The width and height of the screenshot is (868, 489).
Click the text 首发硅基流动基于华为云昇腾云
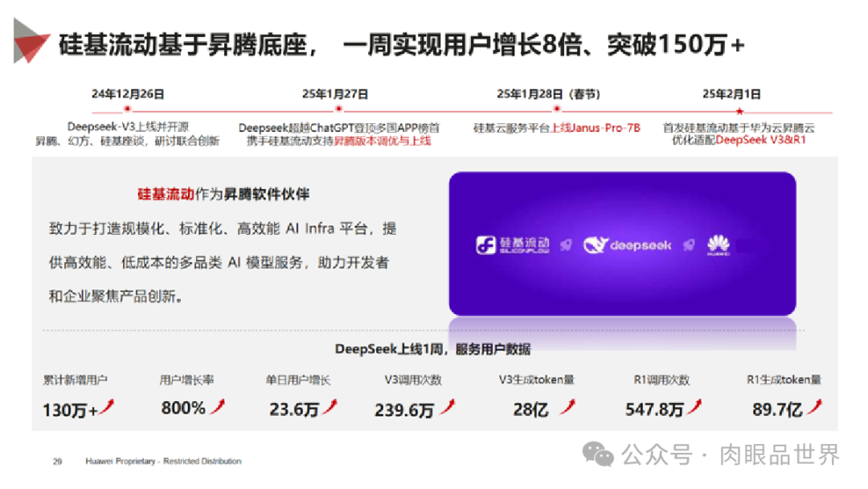(x=739, y=128)
